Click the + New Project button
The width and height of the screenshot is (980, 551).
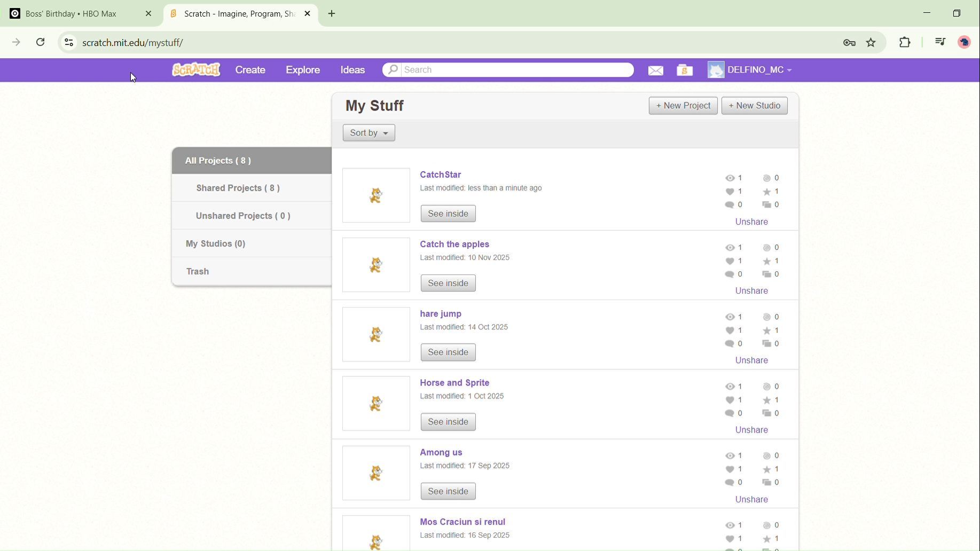[x=683, y=106]
